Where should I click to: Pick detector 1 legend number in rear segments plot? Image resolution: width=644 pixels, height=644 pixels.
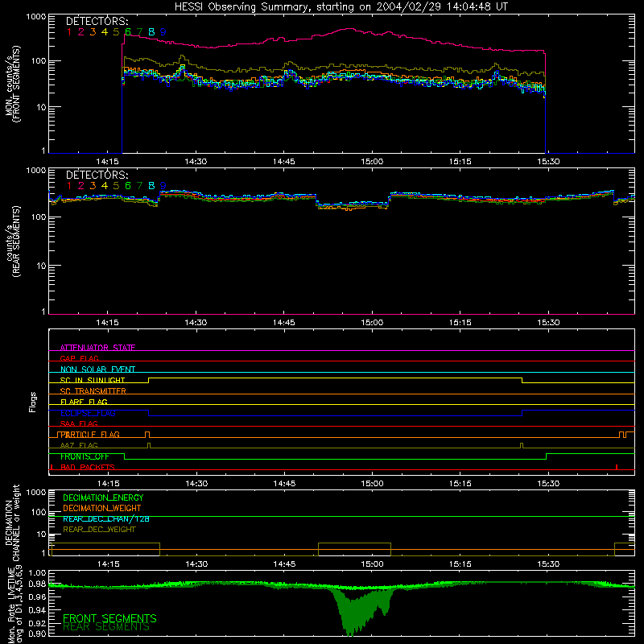69,186
